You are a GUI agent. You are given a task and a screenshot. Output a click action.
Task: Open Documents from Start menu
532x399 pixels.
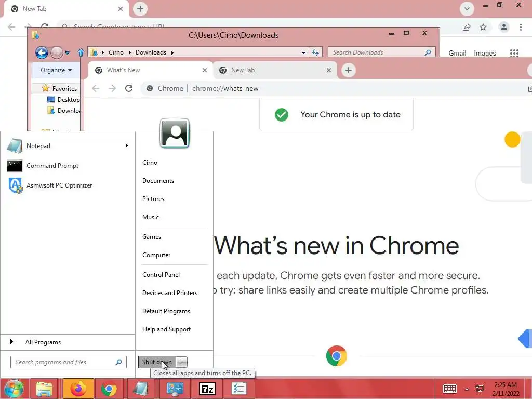158,181
